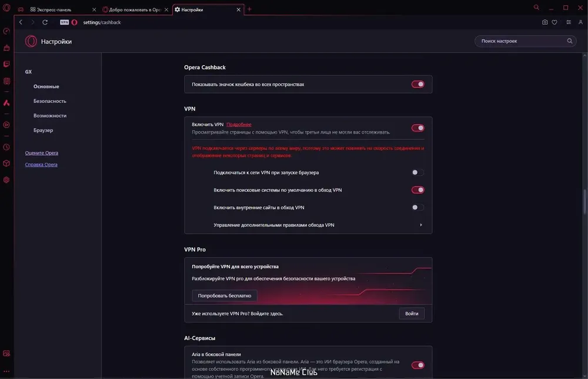
Task: Close the Добро пожаловать tab
Action: 166,10
